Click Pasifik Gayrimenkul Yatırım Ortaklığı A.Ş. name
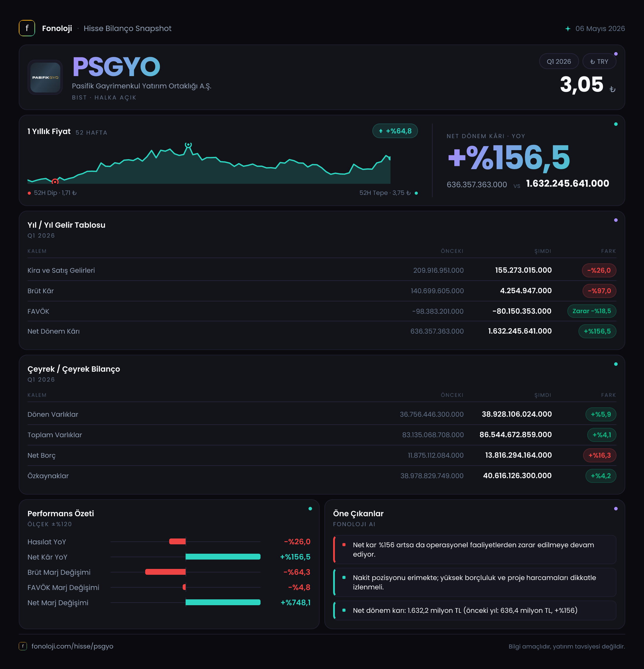644x669 pixels. coord(142,86)
